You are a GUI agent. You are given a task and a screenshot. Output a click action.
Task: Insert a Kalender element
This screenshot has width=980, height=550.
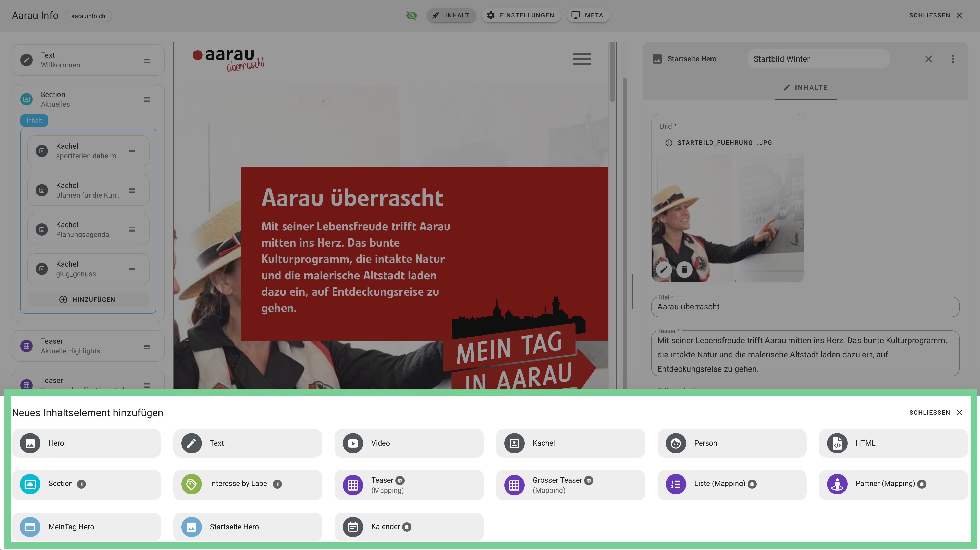point(409,527)
